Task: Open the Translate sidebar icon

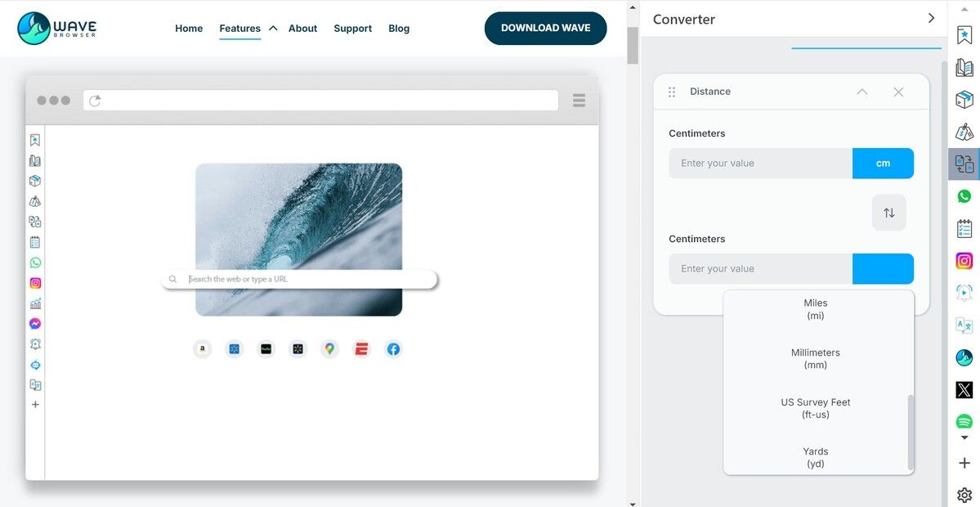Action: pyautogui.click(x=964, y=325)
